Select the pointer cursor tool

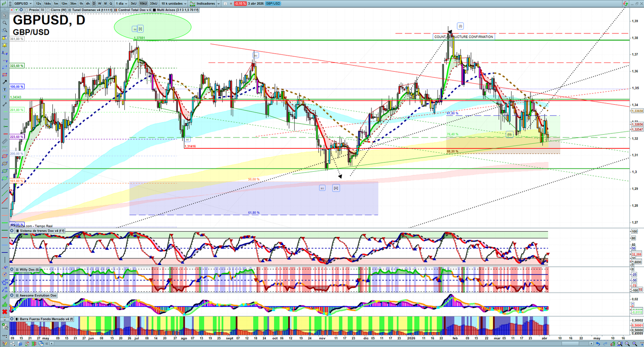pos(4,16)
